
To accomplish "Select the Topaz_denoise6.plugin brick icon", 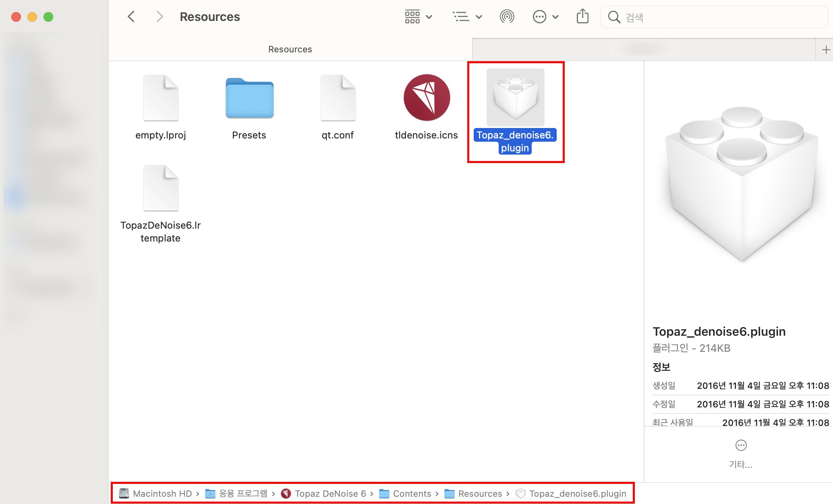I will pos(515,97).
